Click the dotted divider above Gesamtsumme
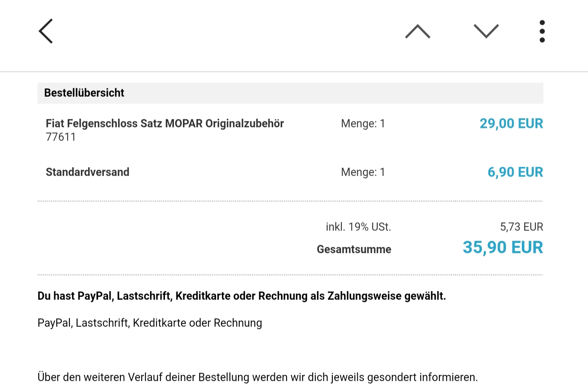This screenshot has height=389, width=588. point(290,201)
